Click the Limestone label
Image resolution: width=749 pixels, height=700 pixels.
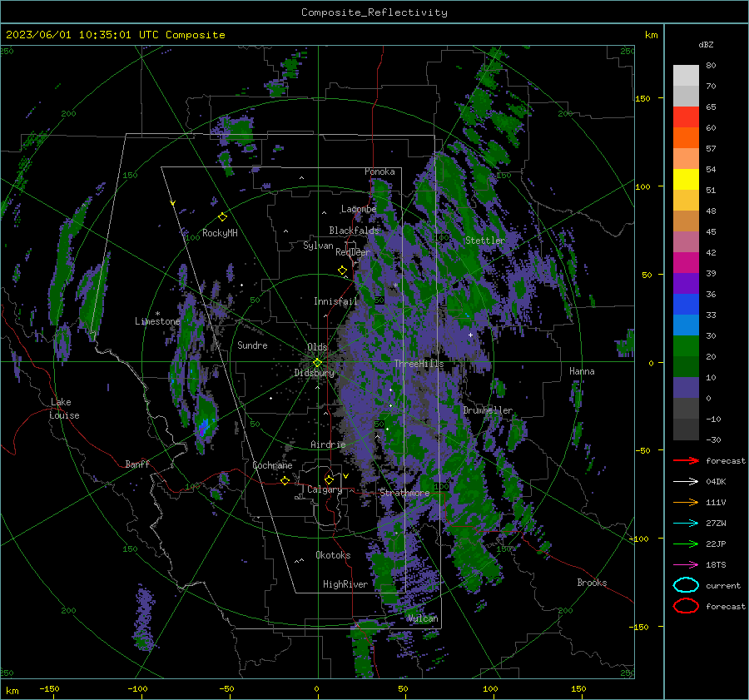pyautogui.click(x=157, y=321)
